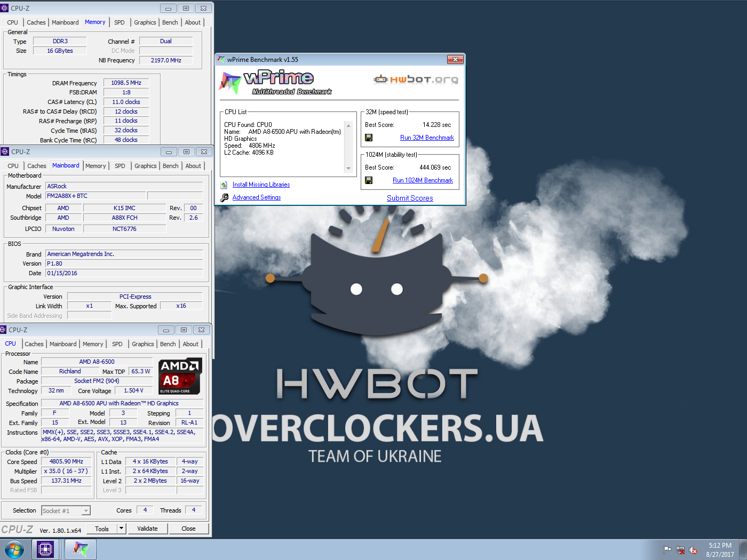
Task: Open the Windows Start button
Action: coord(14,549)
